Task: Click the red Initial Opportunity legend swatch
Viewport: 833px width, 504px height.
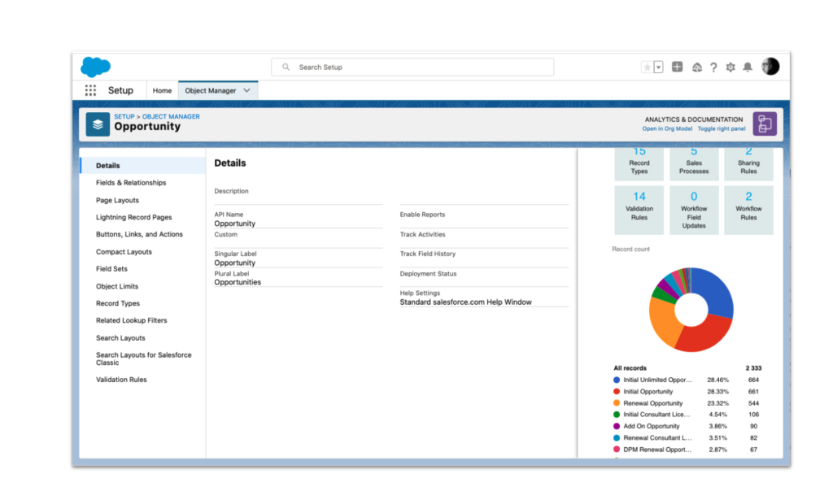Action: point(617,392)
